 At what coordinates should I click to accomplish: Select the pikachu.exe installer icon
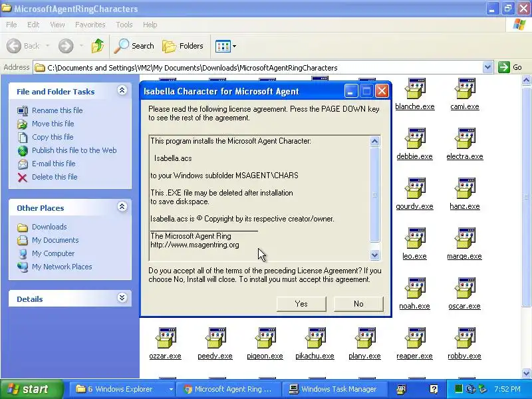(315, 338)
